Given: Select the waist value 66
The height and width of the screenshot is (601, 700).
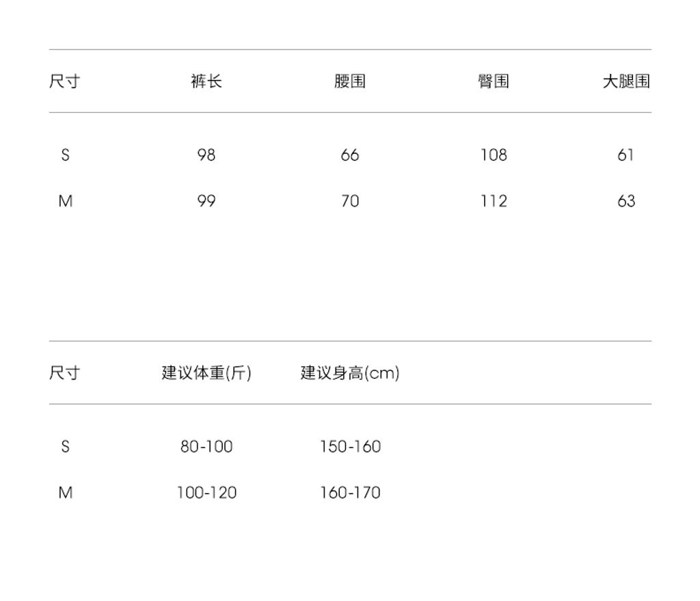Looking at the screenshot, I should click(350, 155).
